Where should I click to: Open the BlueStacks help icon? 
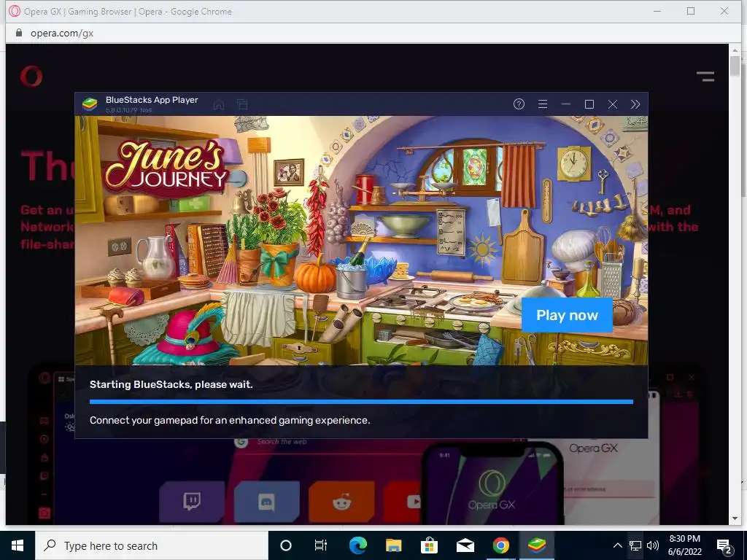(519, 104)
